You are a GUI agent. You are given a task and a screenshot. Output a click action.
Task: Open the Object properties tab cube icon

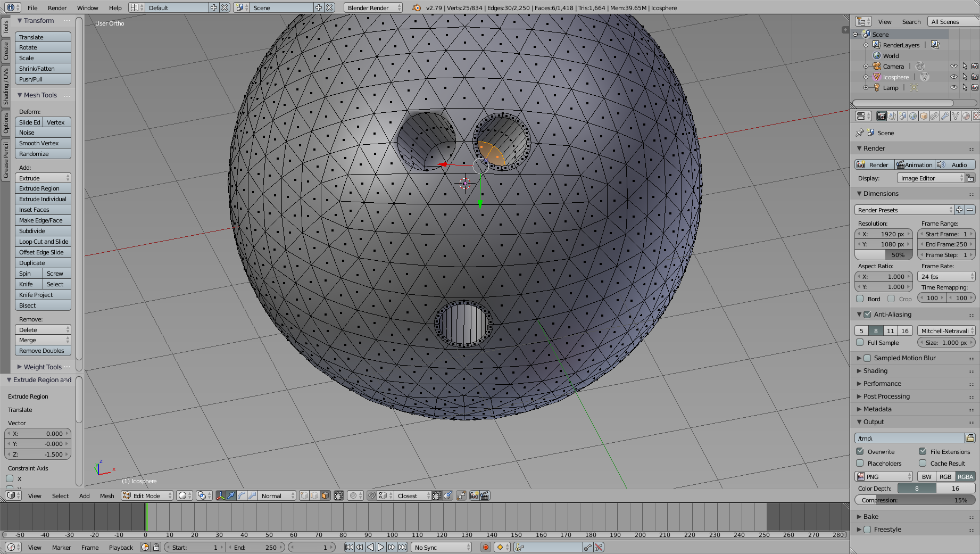click(924, 116)
